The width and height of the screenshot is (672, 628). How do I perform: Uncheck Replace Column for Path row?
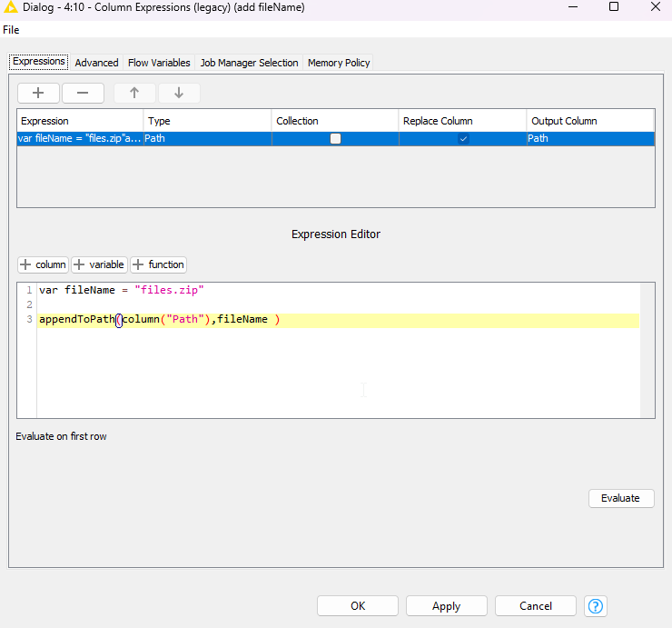[463, 138]
